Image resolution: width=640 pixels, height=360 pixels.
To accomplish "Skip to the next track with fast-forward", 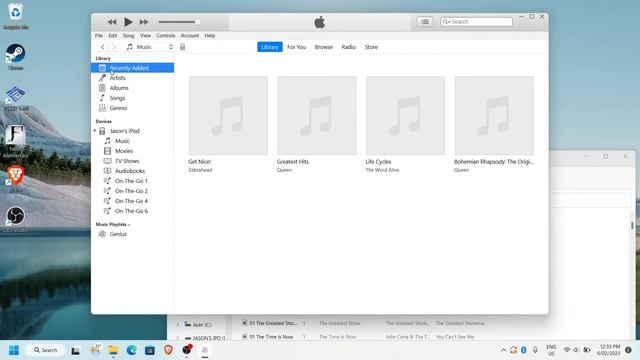I will (144, 22).
